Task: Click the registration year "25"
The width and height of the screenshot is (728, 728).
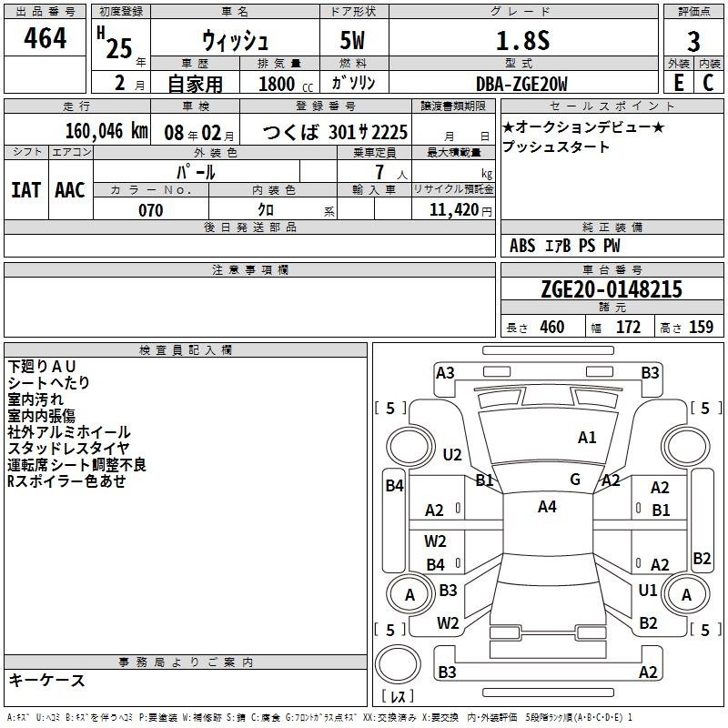Action: pos(119,49)
